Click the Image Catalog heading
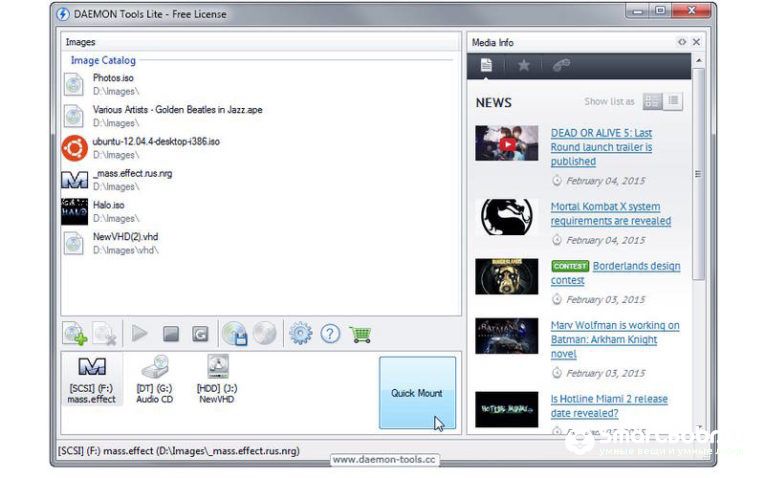The height and width of the screenshot is (478, 765). (x=103, y=60)
